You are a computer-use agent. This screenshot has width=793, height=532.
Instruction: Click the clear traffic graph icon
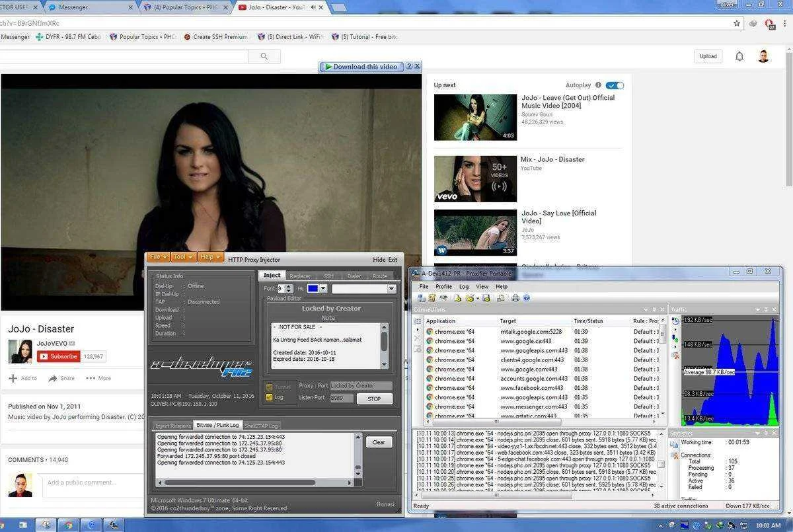(675, 356)
